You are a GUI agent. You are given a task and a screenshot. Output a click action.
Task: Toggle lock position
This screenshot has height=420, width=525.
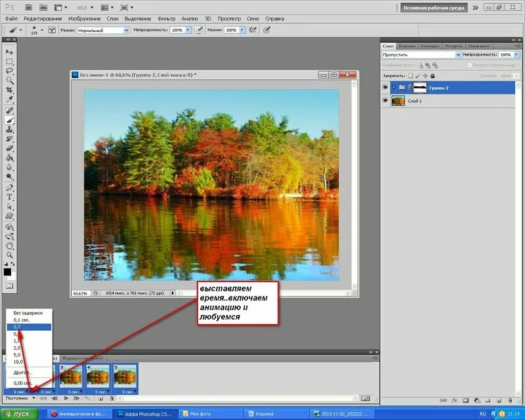[x=425, y=75]
